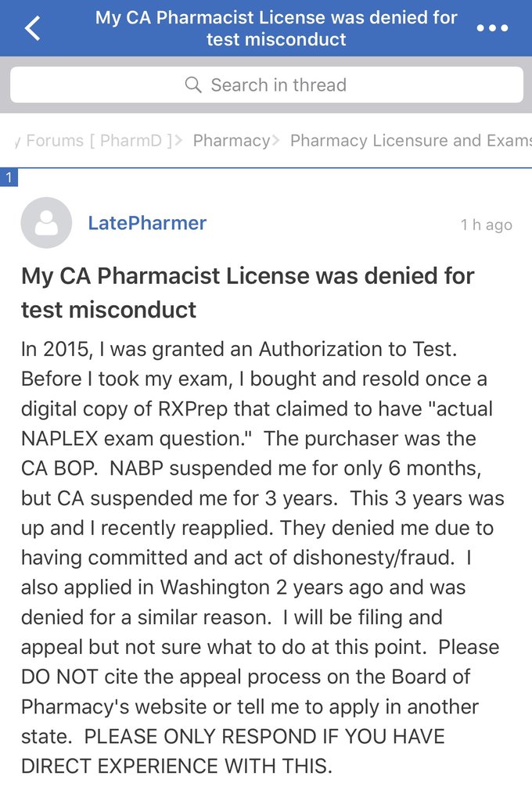This screenshot has width=532, height=801.
Task: Click chevron after Forums [PharmD] breadcrumb
Action: point(178,141)
